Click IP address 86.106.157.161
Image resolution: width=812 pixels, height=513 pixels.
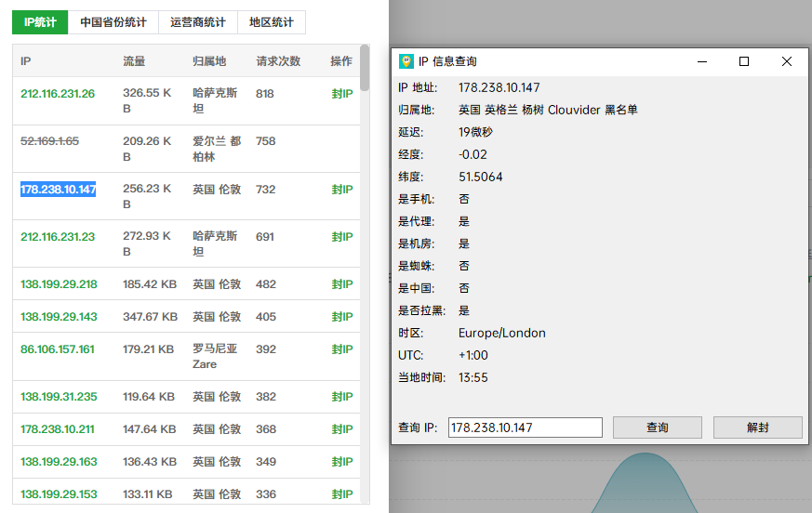click(58, 349)
